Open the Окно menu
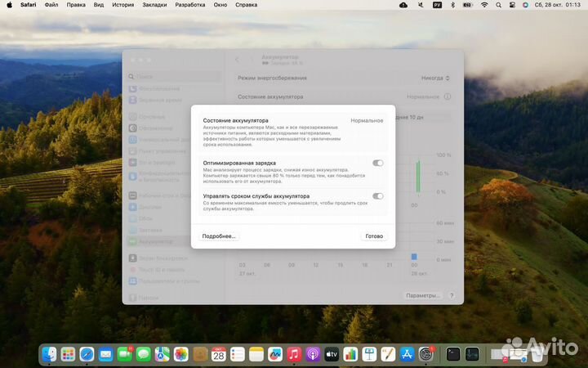 220,5
